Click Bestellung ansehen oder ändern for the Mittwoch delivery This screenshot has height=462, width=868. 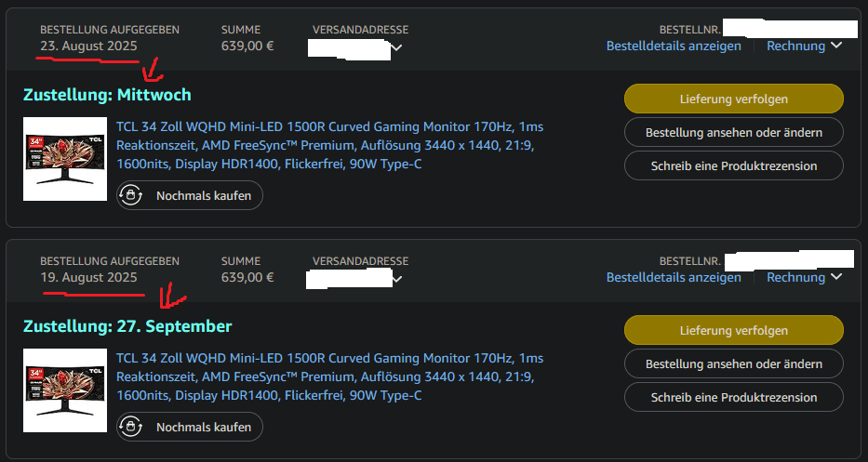[733, 133]
